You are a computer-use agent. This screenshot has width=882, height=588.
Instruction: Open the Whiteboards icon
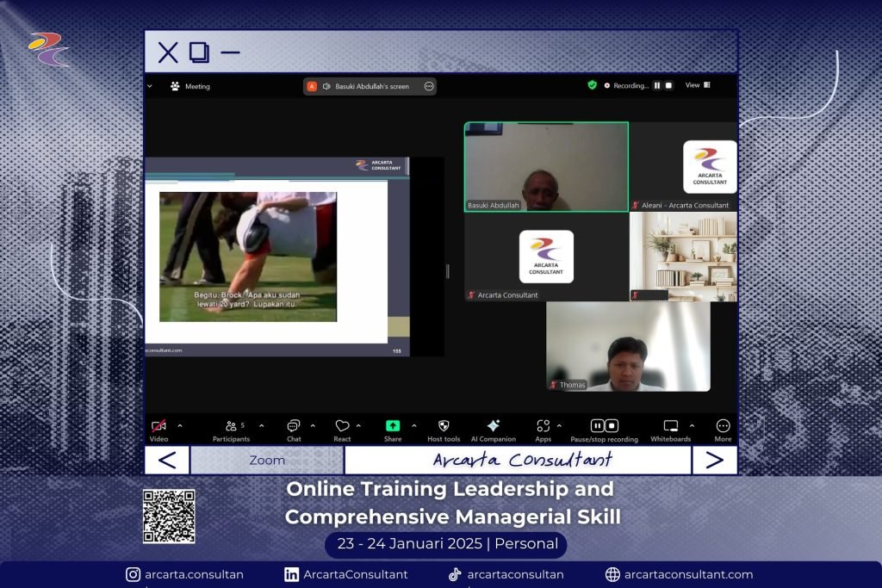pos(670,426)
